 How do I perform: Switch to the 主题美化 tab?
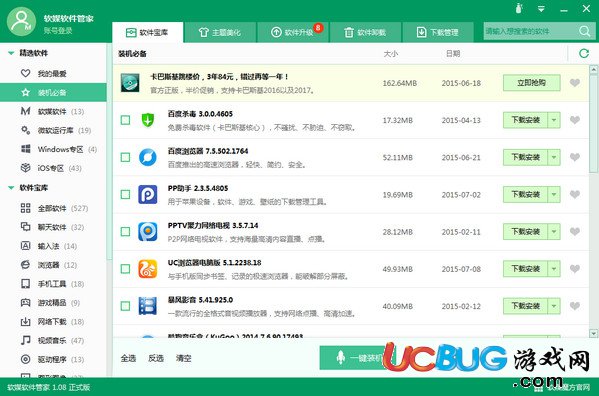(x=220, y=32)
